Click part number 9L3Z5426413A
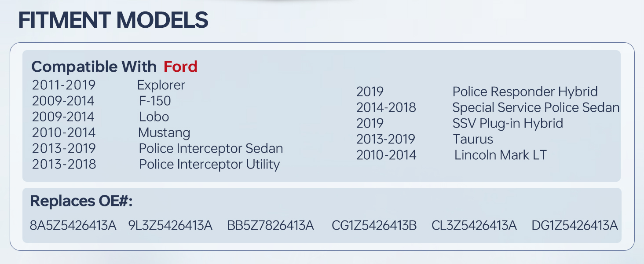Viewport: 644px width, 264px height. (170, 226)
